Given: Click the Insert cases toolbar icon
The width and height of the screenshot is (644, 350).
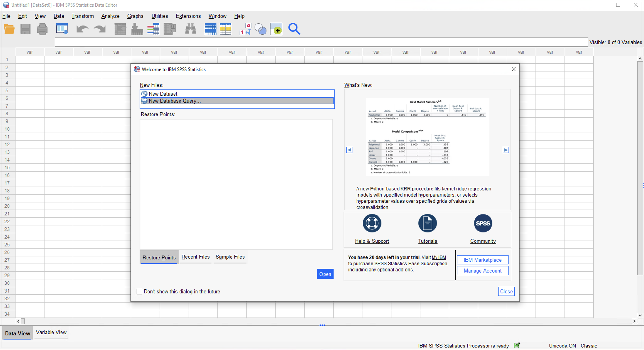Looking at the screenshot, I should [211, 29].
